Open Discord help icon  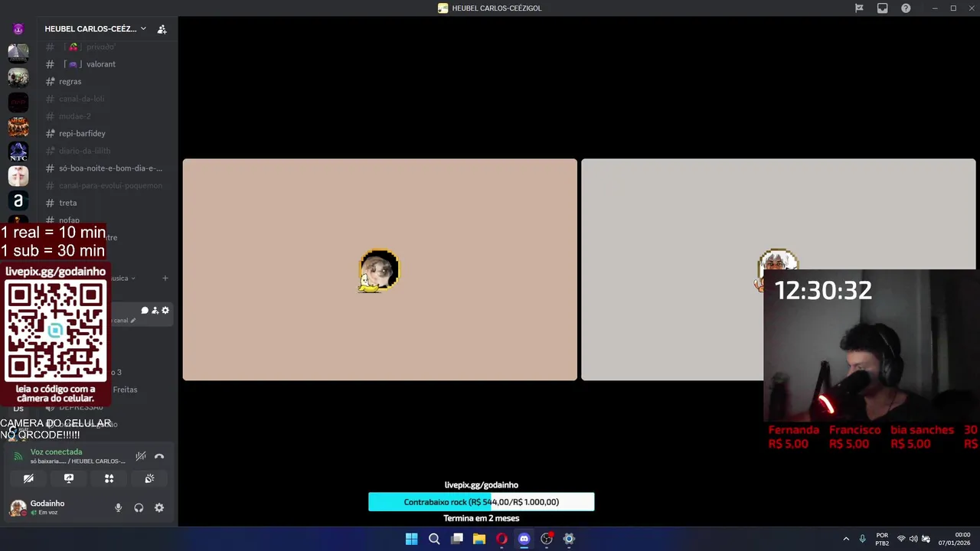[x=906, y=8]
